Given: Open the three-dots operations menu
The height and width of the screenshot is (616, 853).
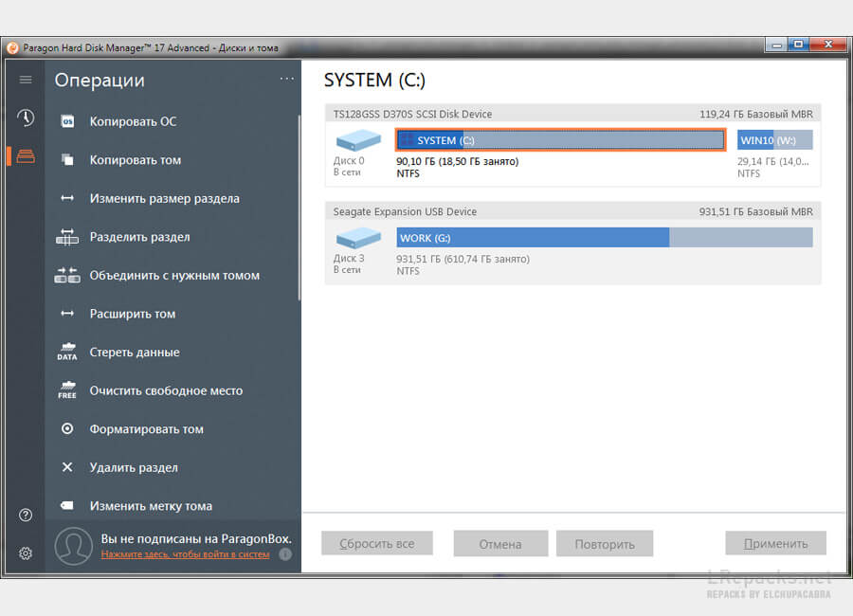Looking at the screenshot, I should (x=286, y=79).
